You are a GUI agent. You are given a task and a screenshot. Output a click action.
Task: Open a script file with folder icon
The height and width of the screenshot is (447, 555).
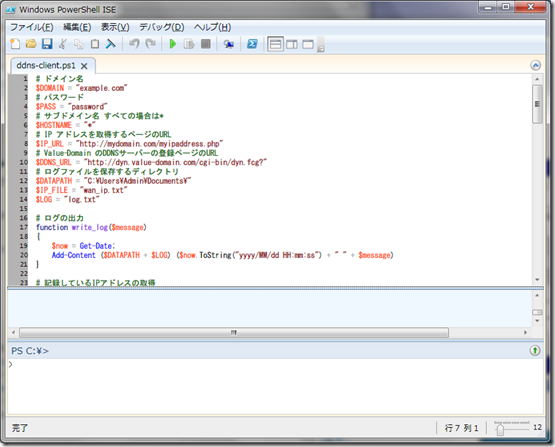[31, 44]
